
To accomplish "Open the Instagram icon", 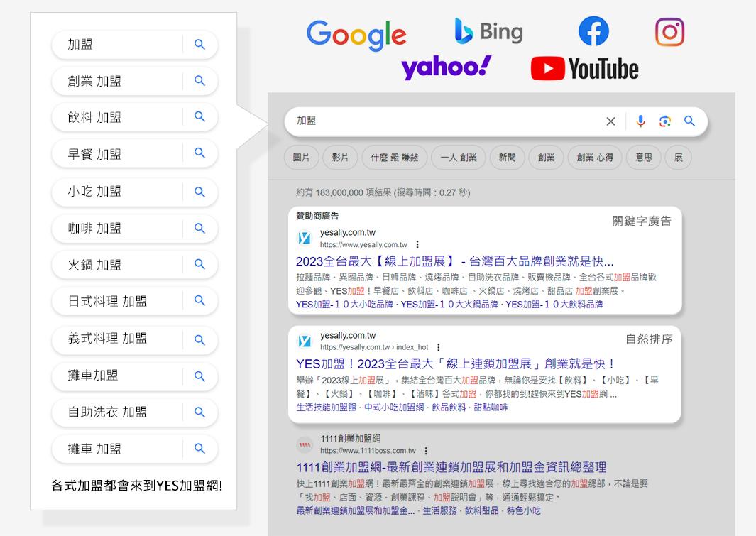I will 669,31.
